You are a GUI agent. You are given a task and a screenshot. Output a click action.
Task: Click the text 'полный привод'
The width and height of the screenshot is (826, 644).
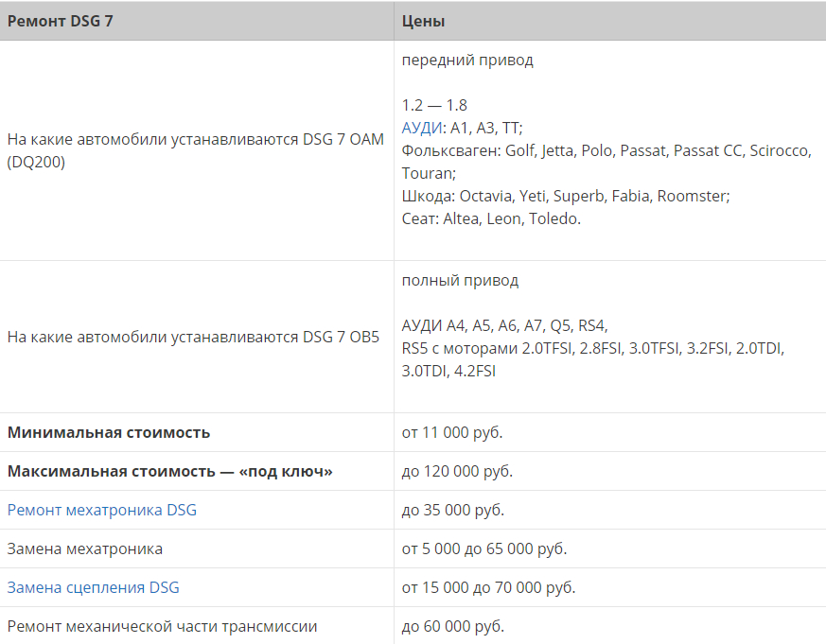[x=460, y=281]
